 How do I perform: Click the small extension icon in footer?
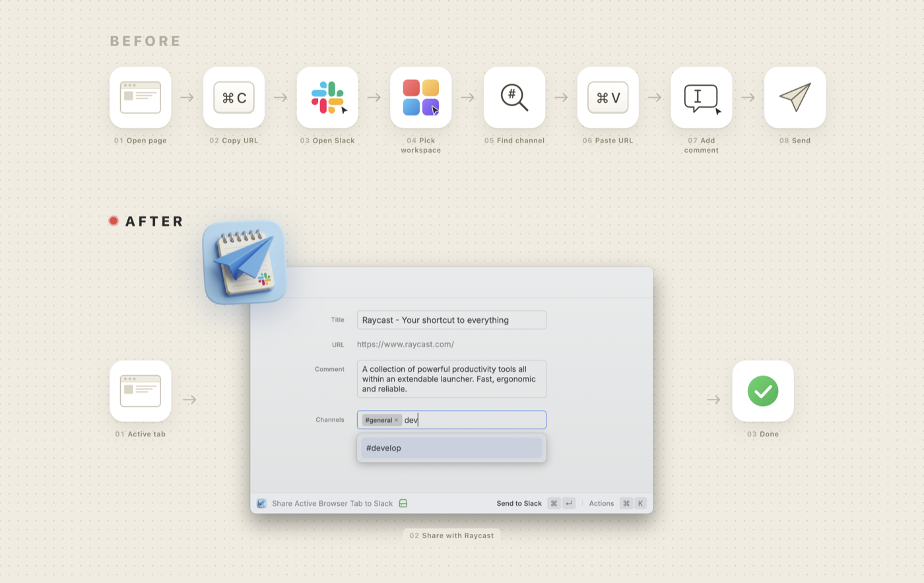(x=261, y=503)
